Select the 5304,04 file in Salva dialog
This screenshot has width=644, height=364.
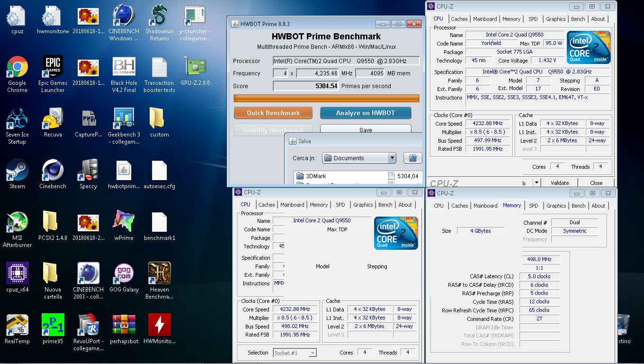click(x=403, y=176)
